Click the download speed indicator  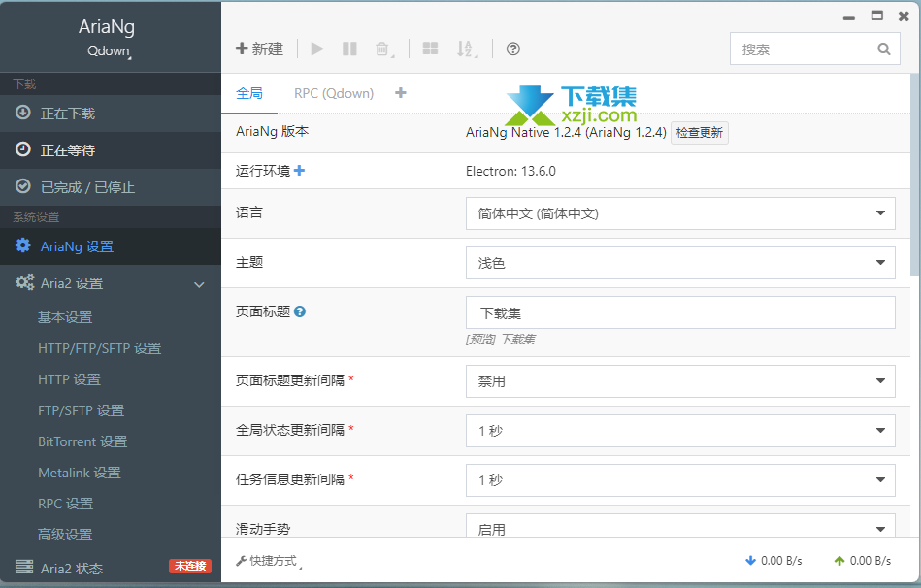coord(773,561)
